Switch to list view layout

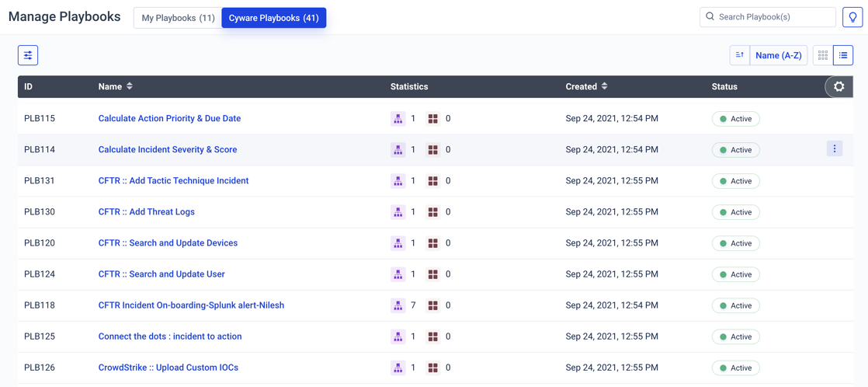pos(843,55)
